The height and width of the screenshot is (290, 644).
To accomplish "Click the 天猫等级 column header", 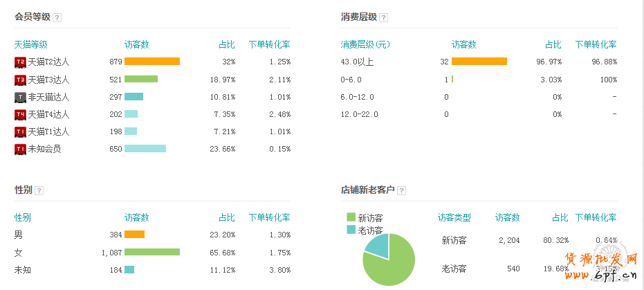I will point(31,44).
